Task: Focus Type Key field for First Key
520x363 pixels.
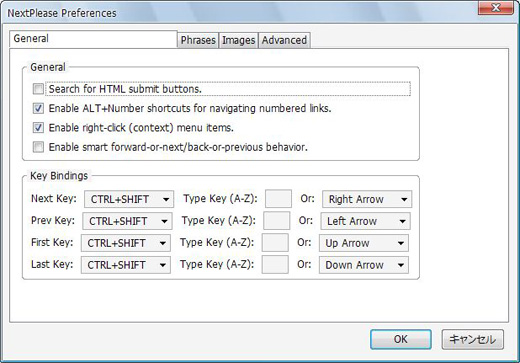Action: (x=275, y=242)
